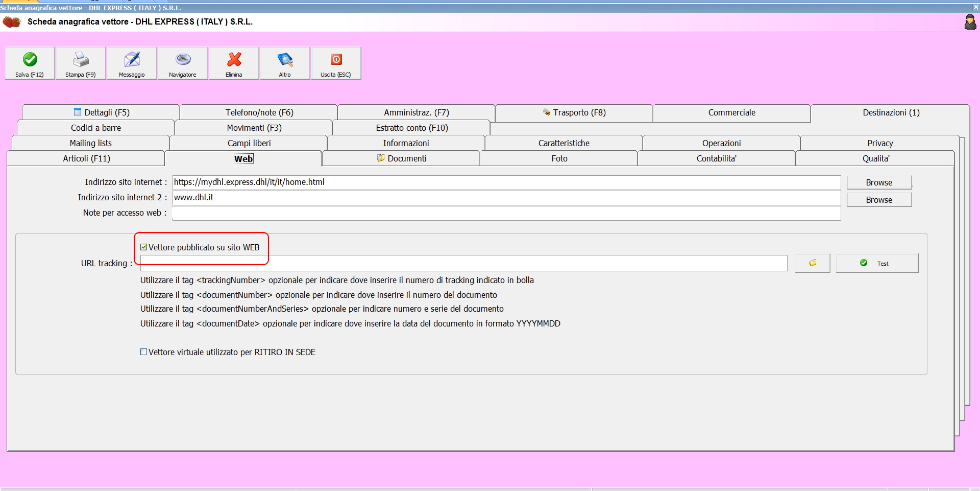Screen dimensions: 980x491
Task: Exit with the Uscita (ESC) button
Action: point(336,63)
